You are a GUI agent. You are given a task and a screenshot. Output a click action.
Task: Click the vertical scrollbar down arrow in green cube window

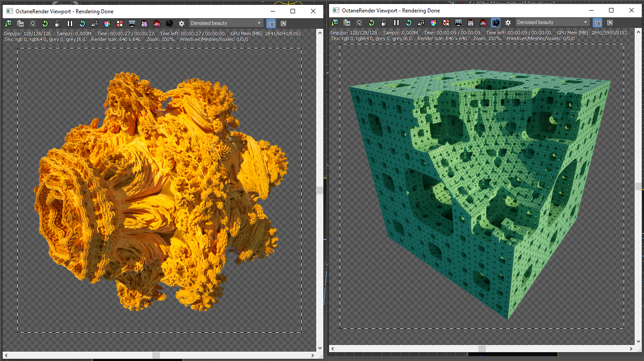[x=639, y=341]
